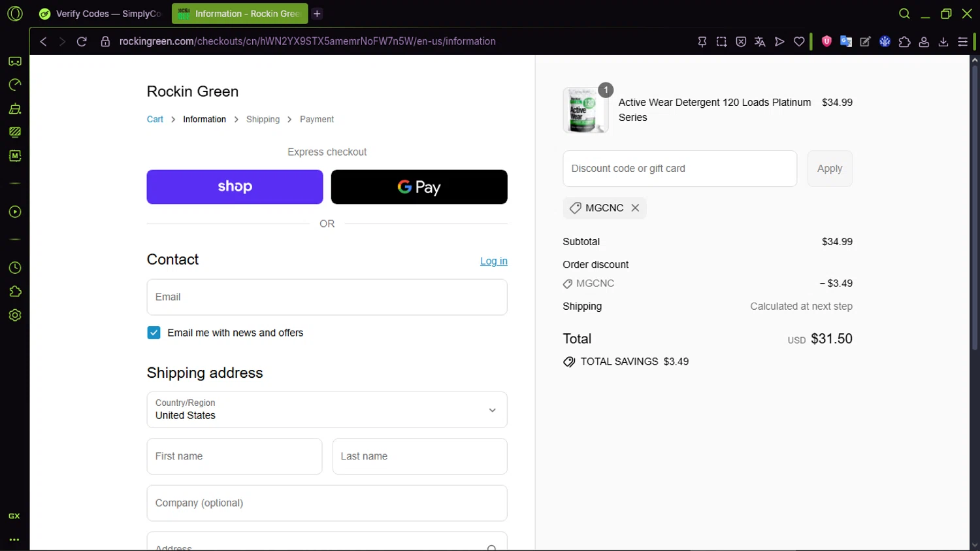980x551 pixels.
Task: Open Settings gear icon in sidebar
Action: 14,315
